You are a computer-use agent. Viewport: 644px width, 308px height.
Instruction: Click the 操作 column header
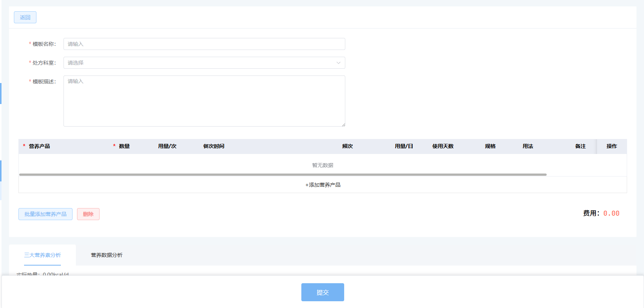[x=612, y=146]
